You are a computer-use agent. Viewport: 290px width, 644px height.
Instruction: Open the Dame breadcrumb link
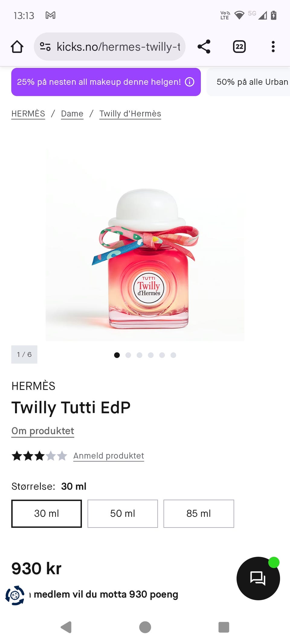coord(72,114)
